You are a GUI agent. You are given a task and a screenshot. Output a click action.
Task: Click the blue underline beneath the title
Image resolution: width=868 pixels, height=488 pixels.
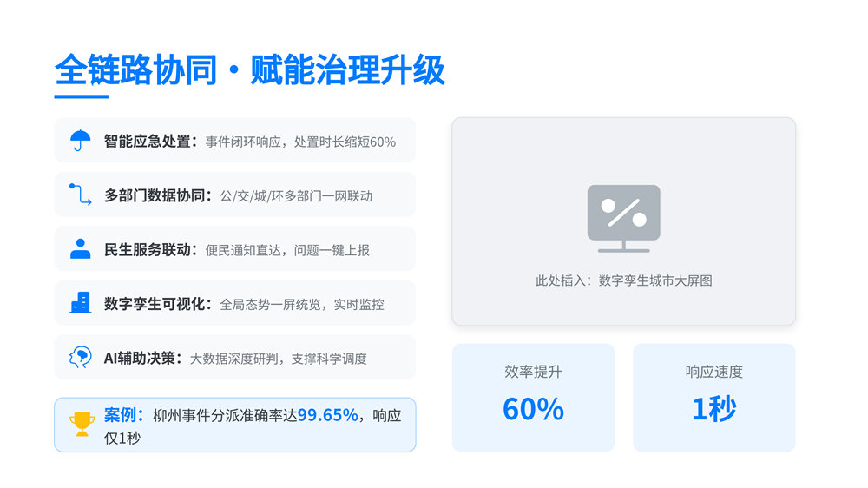[81, 96]
